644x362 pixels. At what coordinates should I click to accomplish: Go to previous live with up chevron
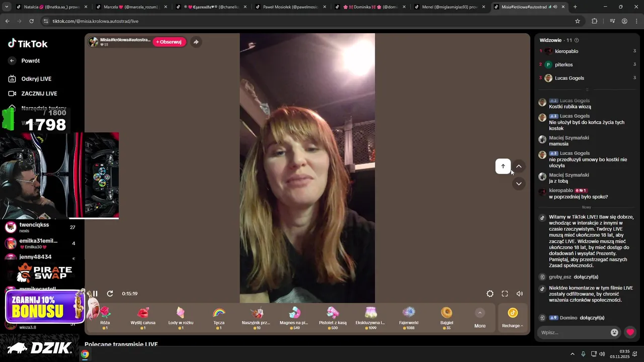[x=519, y=166]
